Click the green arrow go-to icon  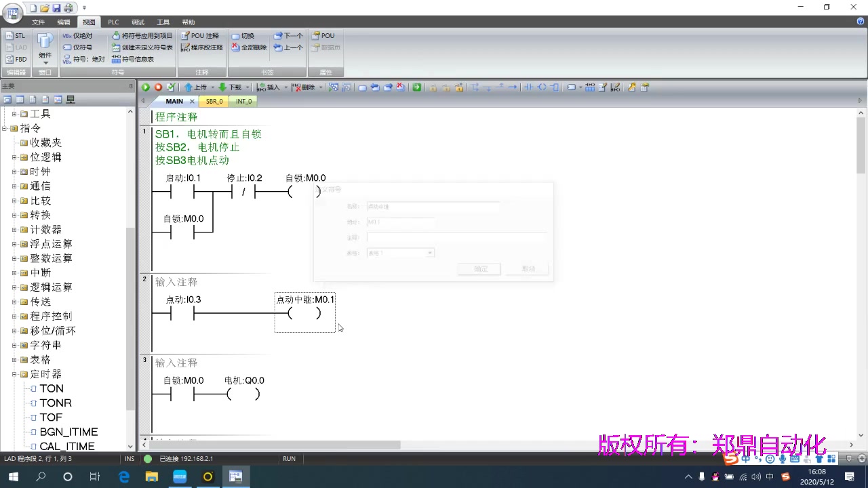[x=416, y=87]
